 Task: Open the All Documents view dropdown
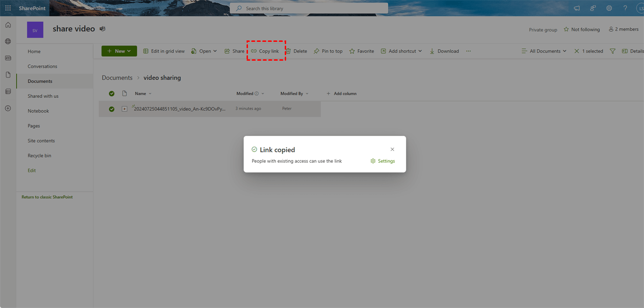(x=544, y=51)
